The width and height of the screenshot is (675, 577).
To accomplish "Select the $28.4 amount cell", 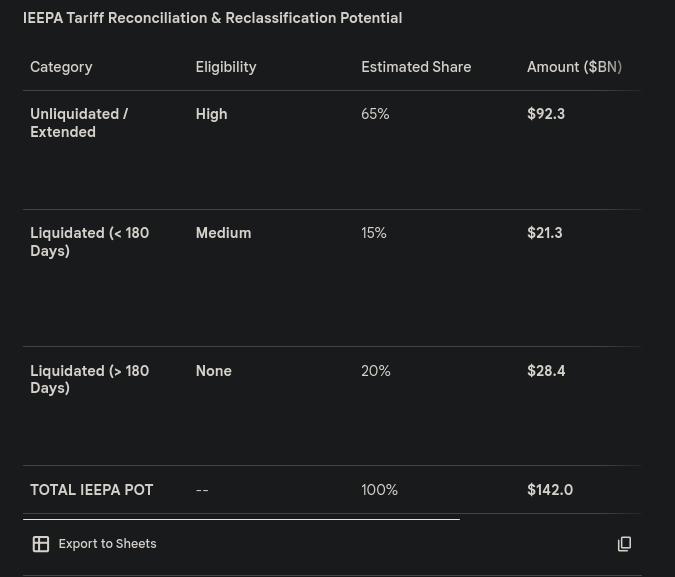I will (x=546, y=371).
